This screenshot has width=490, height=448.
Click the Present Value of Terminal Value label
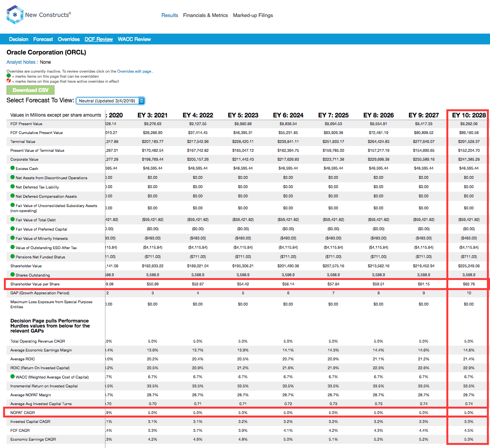pyautogui.click(x=37, y=151)
